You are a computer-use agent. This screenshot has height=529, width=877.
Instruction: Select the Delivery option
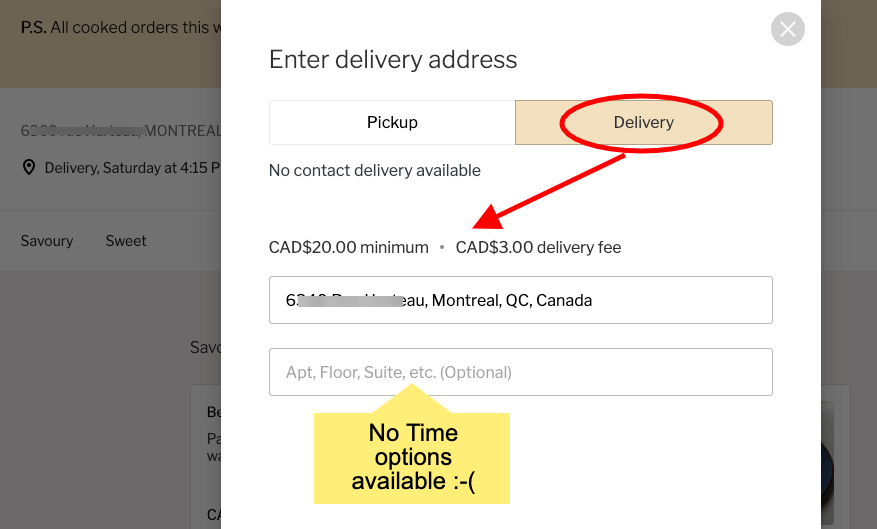643,122
